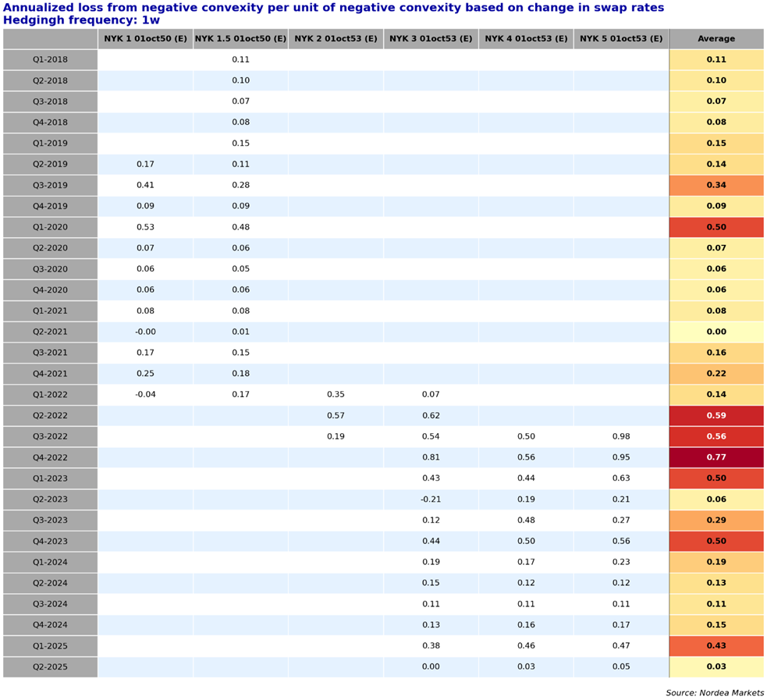The image size is (767, 700).
Task: Click the "-0.04" value in the Q1-2022 row
Action: (145, 394)
